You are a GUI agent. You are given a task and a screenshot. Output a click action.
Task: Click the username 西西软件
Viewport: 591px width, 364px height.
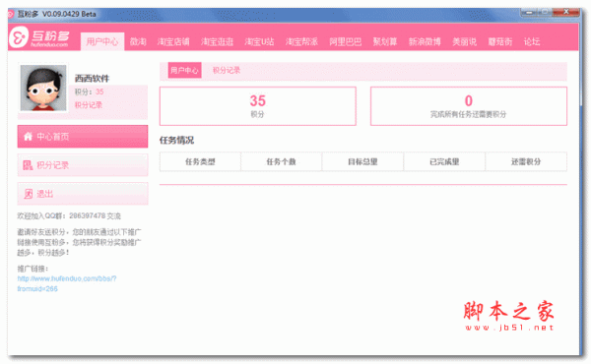pyautogui.click(x=92, y=79)
